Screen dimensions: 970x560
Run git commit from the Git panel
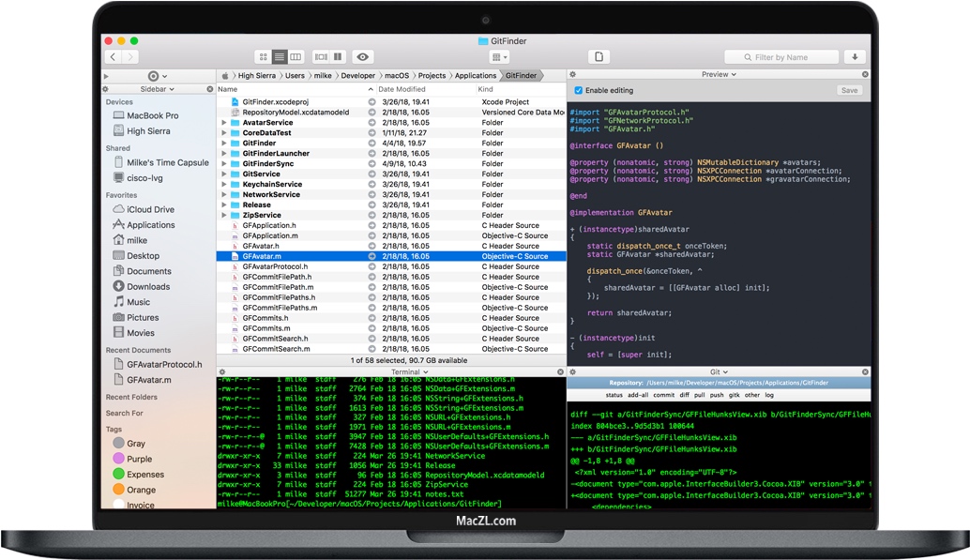tap(663, 393)
